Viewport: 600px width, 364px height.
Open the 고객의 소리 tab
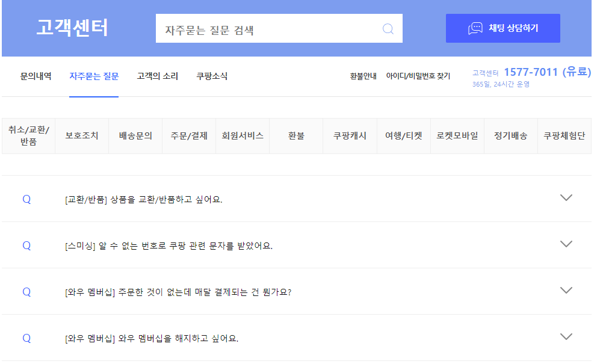pyautogui.click(x=157, y=76)
